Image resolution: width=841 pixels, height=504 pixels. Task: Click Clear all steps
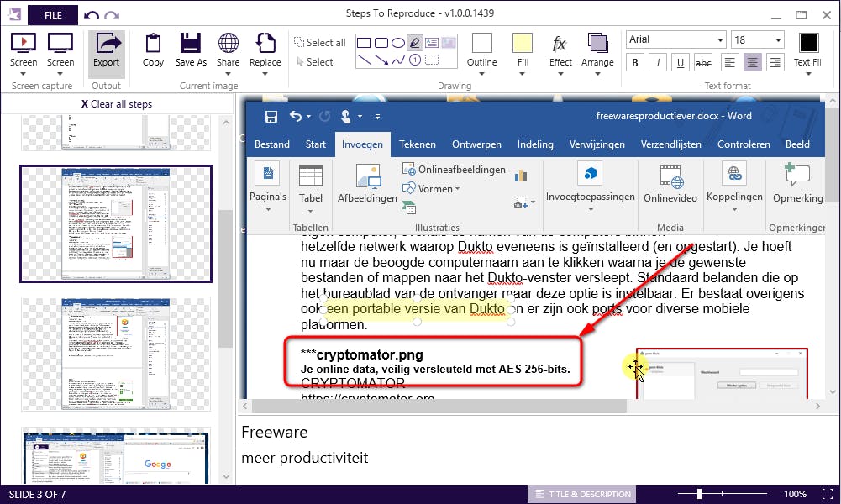tap(117, 104)
